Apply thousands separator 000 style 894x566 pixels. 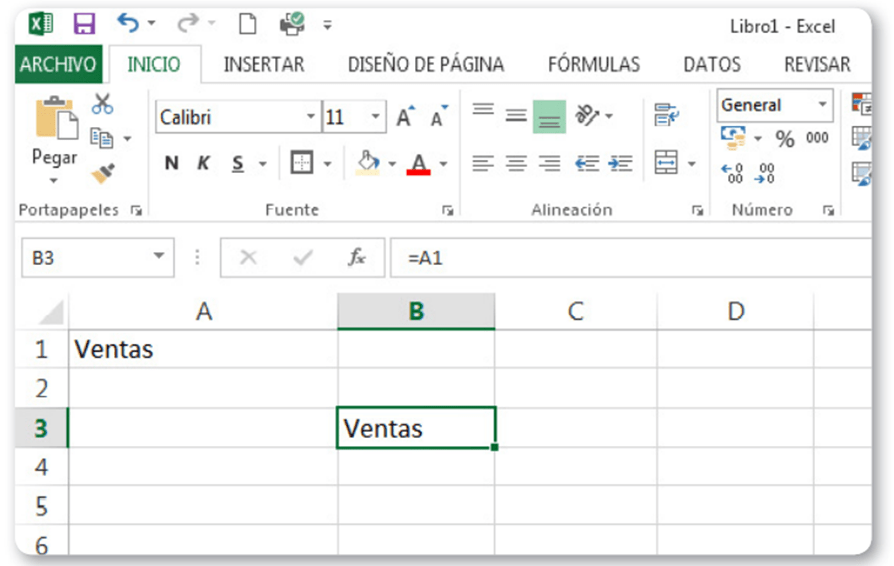pos(817,138)
